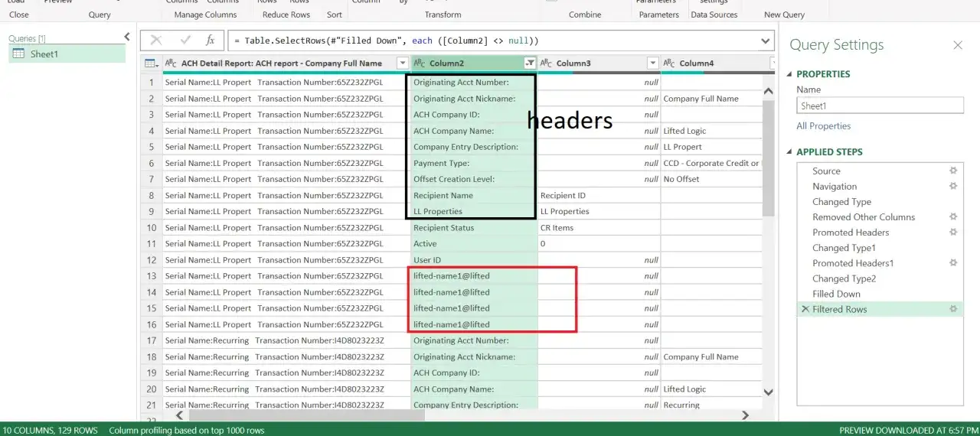Screen dimensions: 980x436
Task: Click the grid horizontal scrollbar right arrow
Action: (745, 415)
